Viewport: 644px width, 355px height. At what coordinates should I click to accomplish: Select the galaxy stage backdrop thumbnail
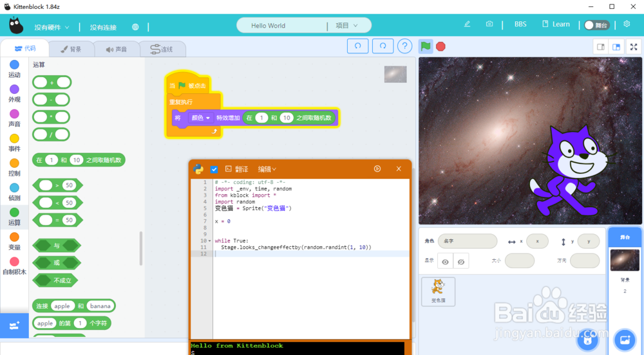[625, 260]
